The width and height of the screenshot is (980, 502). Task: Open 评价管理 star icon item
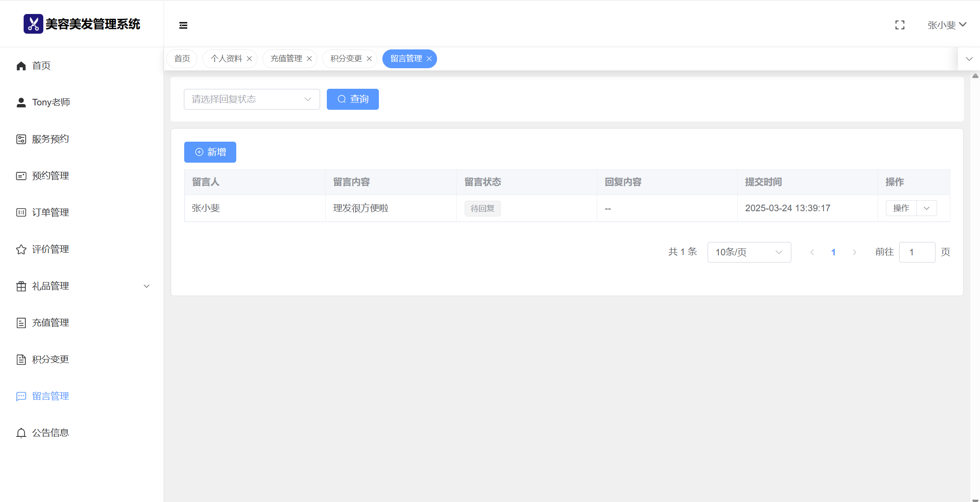tap(21, 249)
